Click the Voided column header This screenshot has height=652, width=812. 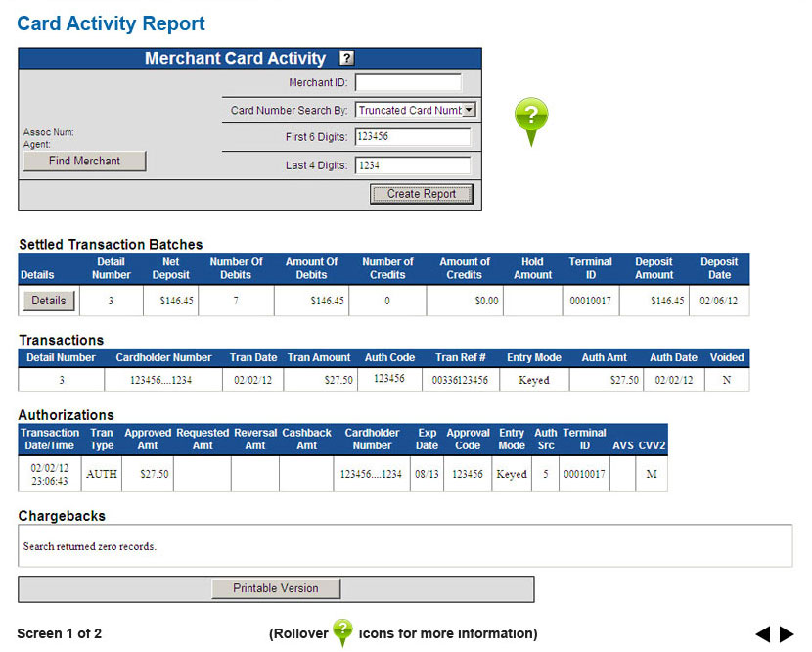coord(726,358)
